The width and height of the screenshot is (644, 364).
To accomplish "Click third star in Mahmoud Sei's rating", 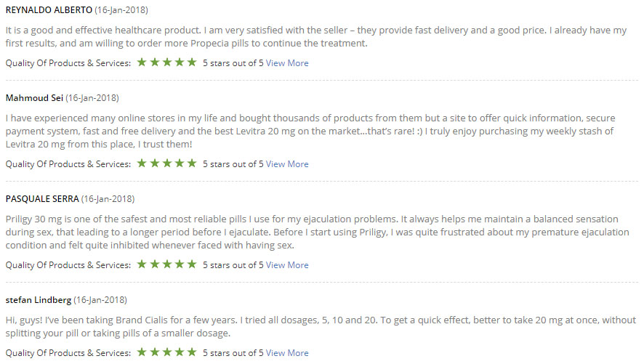I will (x=167, y=163).
